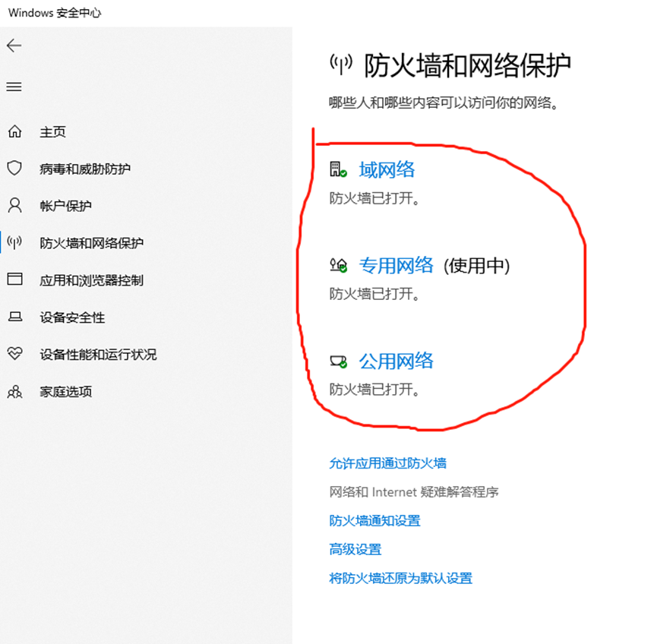The image size is (657, 644).
Task: Open 高级设置 link
Action: (355, 549)
